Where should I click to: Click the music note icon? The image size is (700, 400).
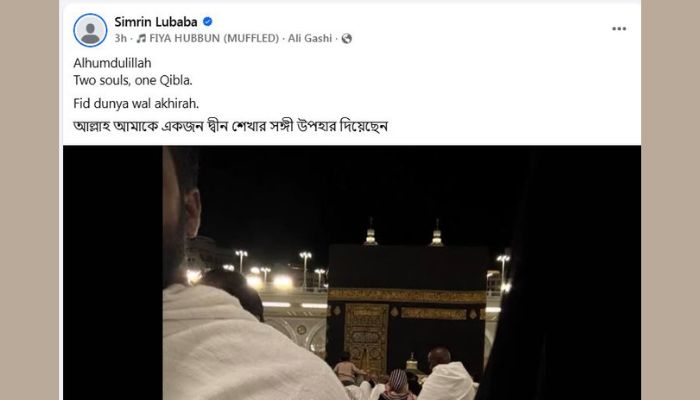tap(141, 38)
